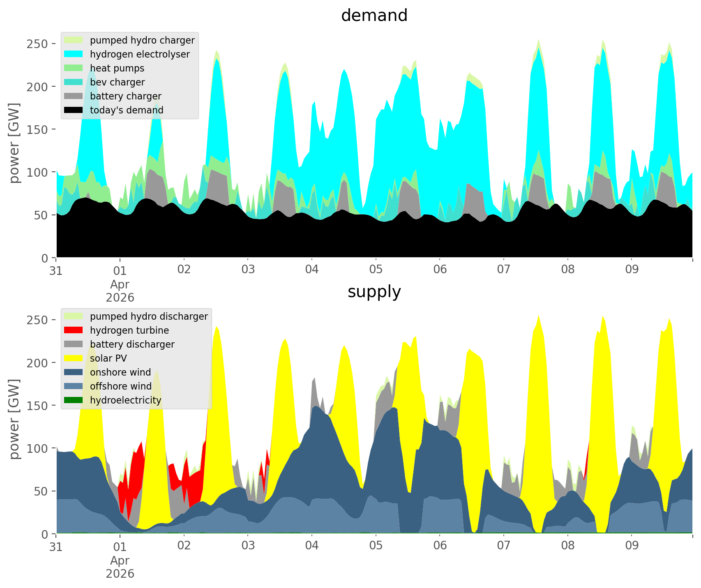Click the black today's demand legend swatch
This screenshot has width=701, height=588.
coord(74,110)
